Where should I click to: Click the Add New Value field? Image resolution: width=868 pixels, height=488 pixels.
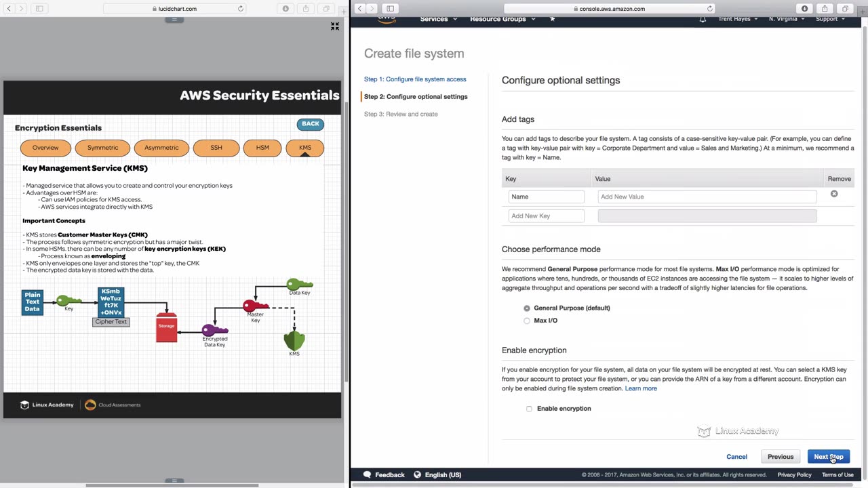(x=707, y=197)
